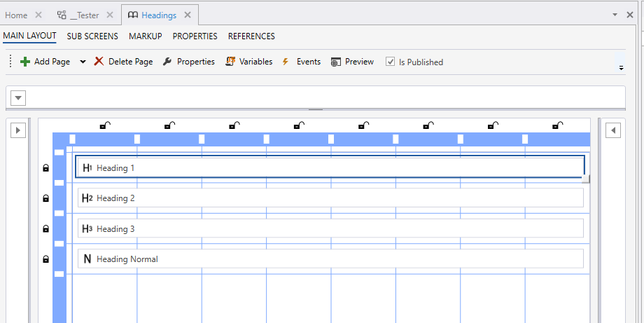644x323 pixels.
Task: Close the __Tester tab
Action: tap(110, 15)
